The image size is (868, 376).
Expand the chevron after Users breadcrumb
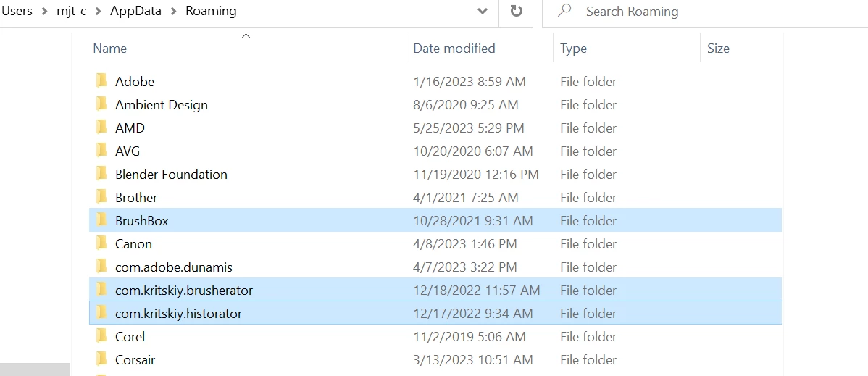(x=44, y=11)
